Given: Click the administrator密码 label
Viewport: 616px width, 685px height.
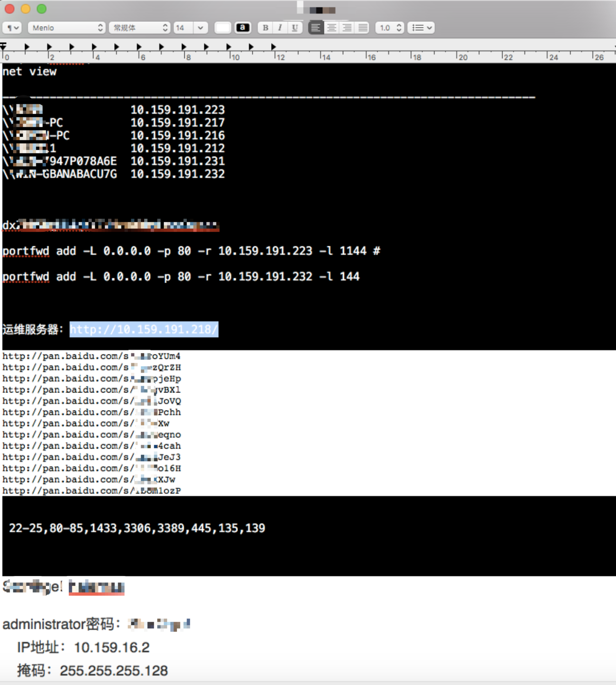Looking at the screenshot, I should (61, 624).
